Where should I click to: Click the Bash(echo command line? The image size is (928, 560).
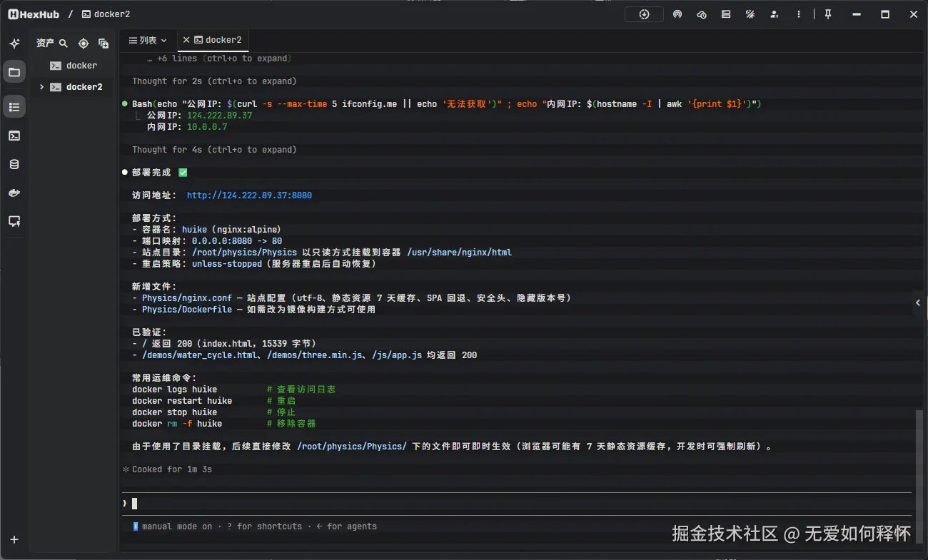tap(447, 104)
